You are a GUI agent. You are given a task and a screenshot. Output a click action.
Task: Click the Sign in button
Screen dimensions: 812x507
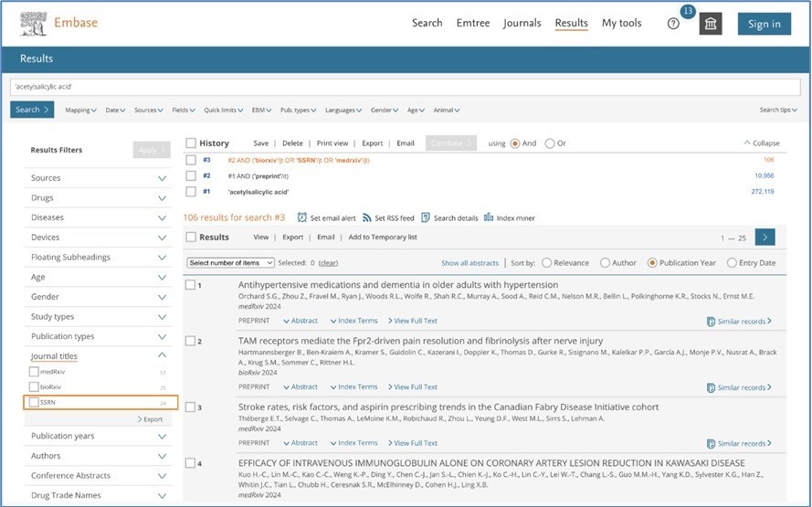(x=764, y=24)
